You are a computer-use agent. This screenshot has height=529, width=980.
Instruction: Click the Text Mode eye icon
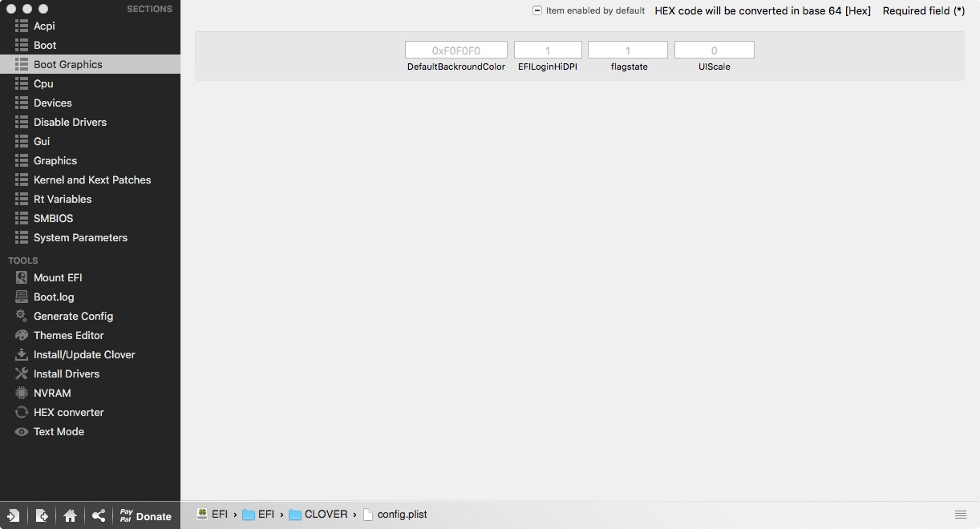(x=22, y=431)
